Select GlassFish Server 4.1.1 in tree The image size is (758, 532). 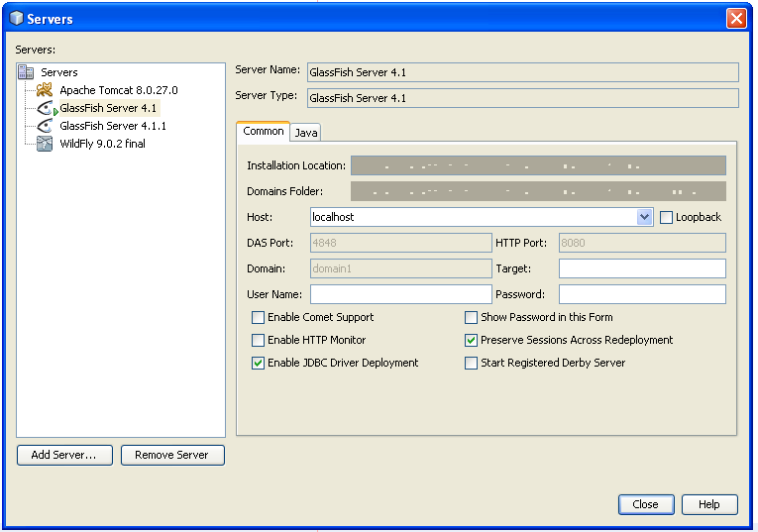(113, 126)
